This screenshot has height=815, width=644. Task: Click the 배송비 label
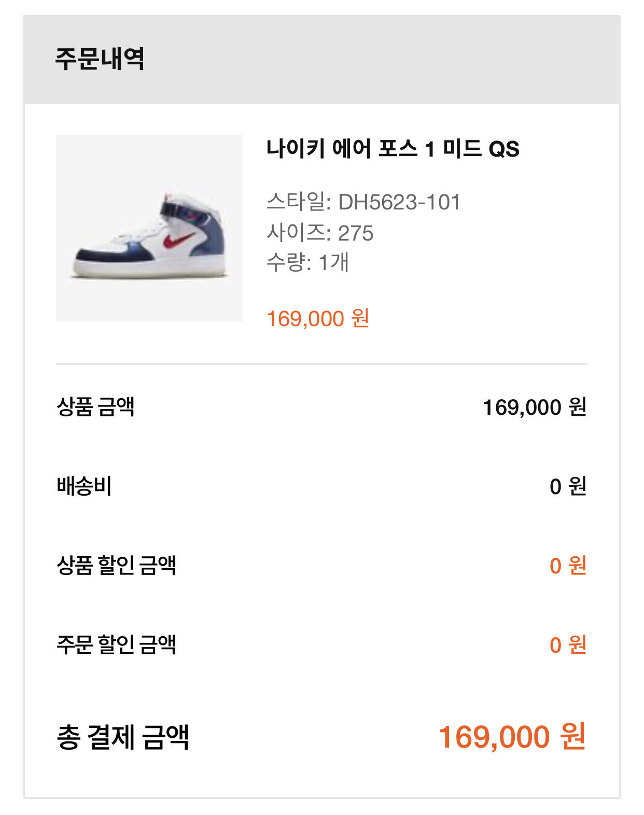pos(84,486)
